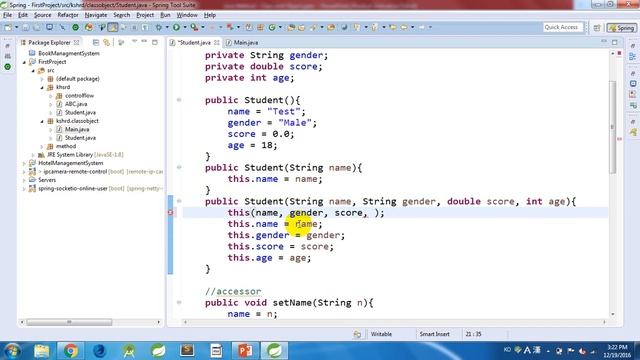Open the File menu
Viewport: 640px width, 360px height.
(7, 15)
